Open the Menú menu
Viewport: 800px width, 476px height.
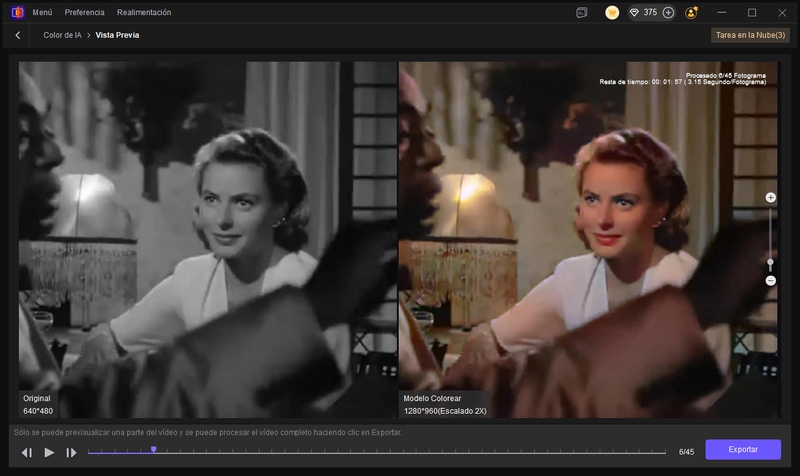coord(42,12)
